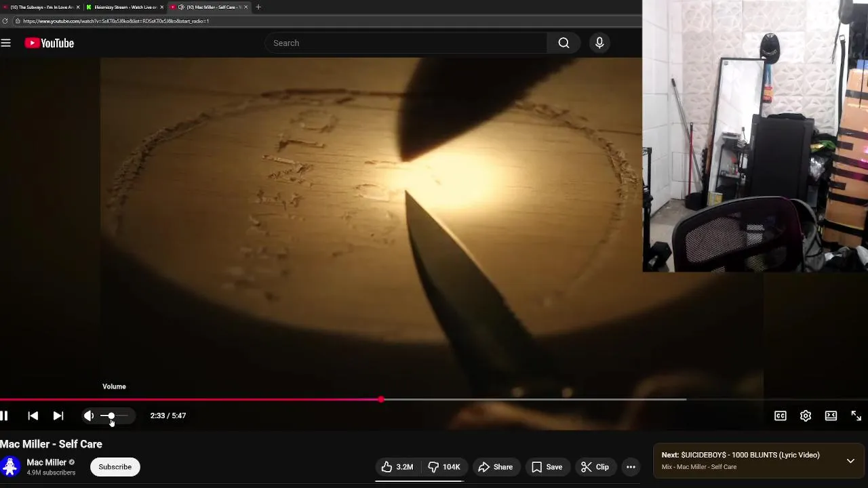Toggle closed captions (CC) on

point(781,415)
